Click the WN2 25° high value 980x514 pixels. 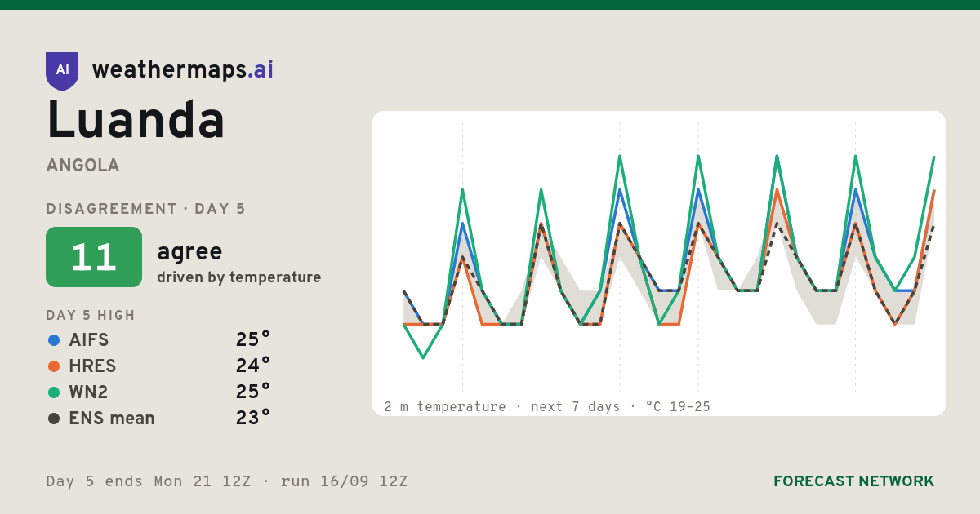[252, 392]
